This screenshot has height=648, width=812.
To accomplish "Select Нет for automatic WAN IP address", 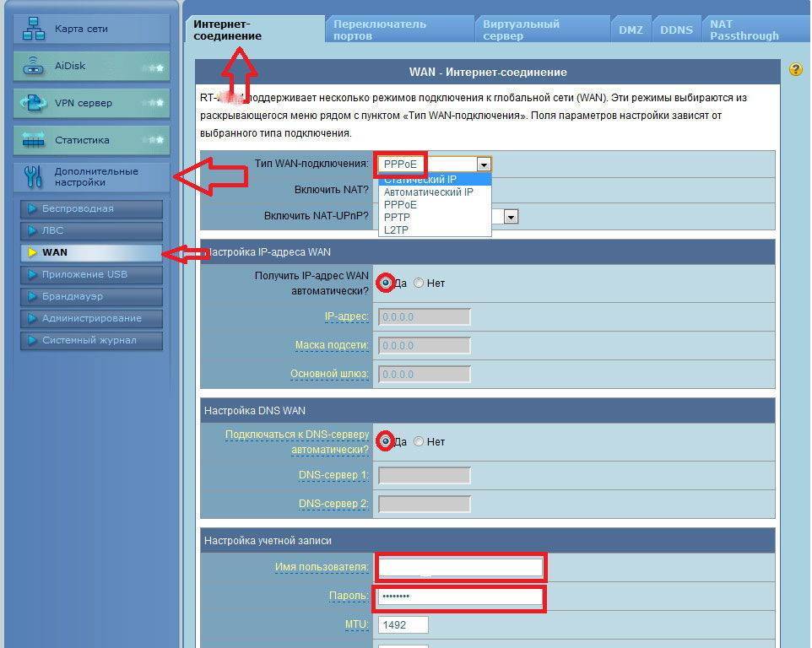I will point(419,283).
